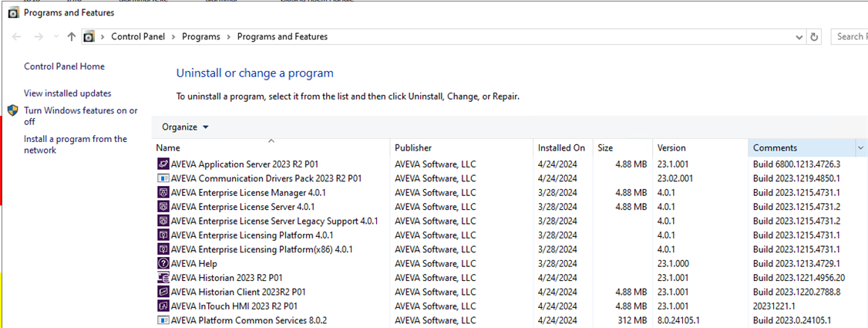
Task: Click the Enterprise Licensing Platform(x86) icon
Action: tap(163, 249)
